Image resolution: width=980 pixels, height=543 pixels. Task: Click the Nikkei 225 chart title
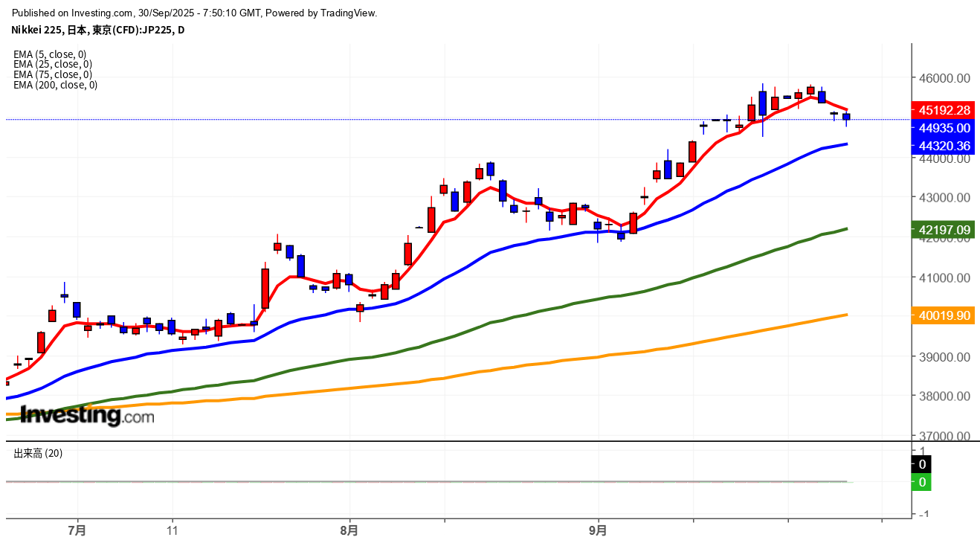tap(98, 30)
